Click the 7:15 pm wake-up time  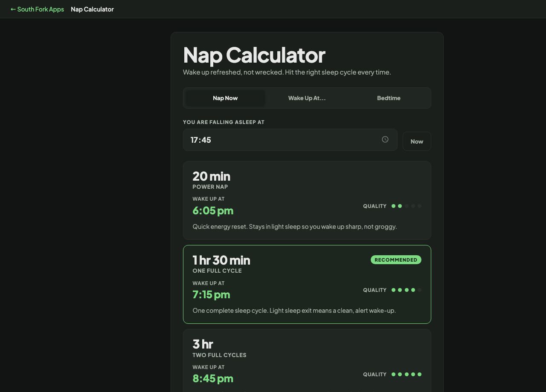[211, 294]
